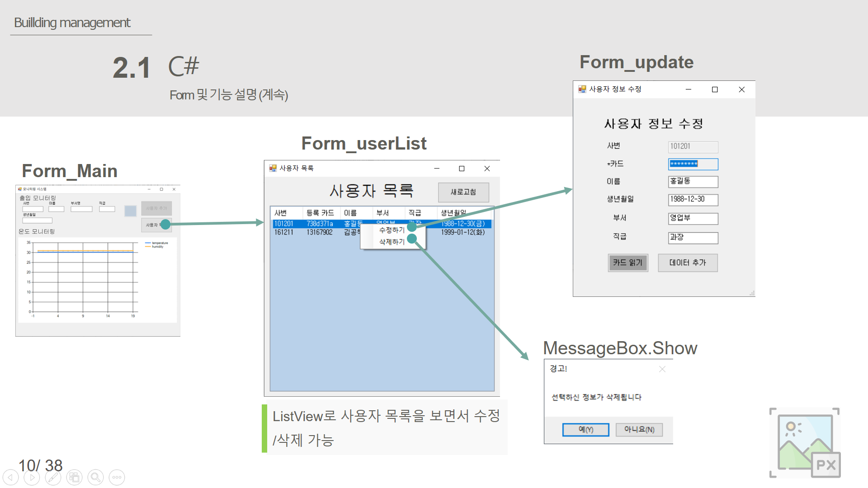Cancel deletion with 아니요(N) button
This screenshot has height=488, width=868.
639,429
